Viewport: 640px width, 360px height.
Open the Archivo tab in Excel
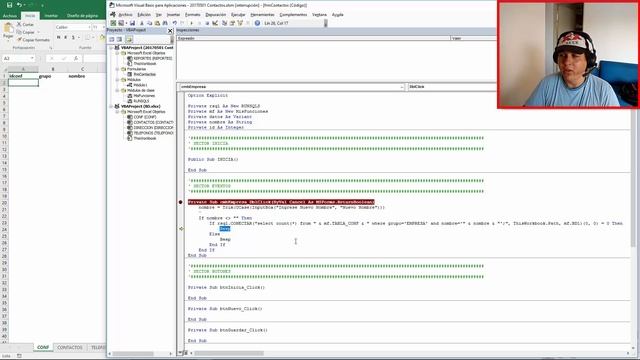coord(10,16)
